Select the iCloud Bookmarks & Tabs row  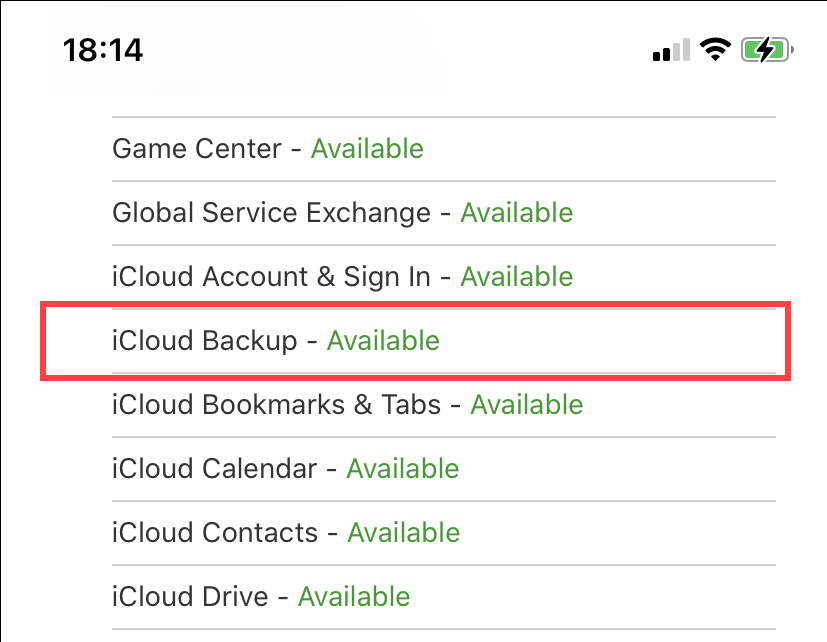(x=346, y=404)
